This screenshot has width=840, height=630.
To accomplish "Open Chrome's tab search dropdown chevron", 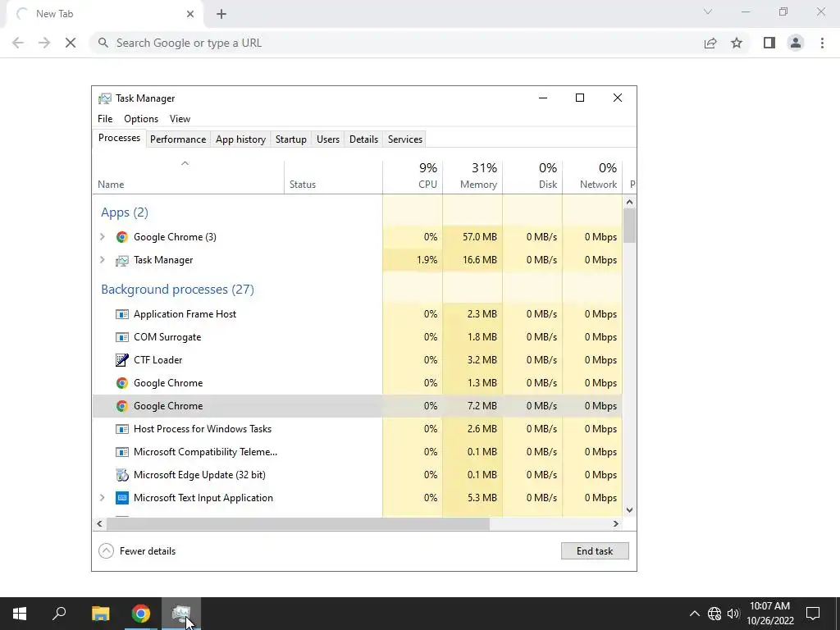I will (708, 11).
